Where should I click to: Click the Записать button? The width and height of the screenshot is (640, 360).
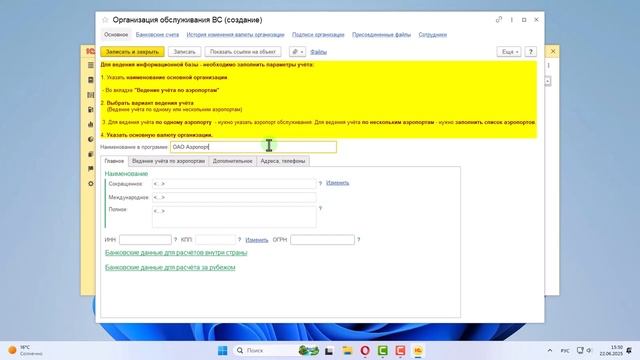pyautogui.click(x=184, y=52)
